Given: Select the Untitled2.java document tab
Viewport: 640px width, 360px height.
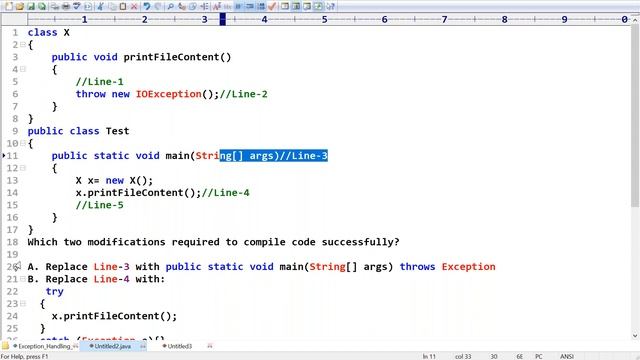Looking at the screenshot, I should [113, 346].
